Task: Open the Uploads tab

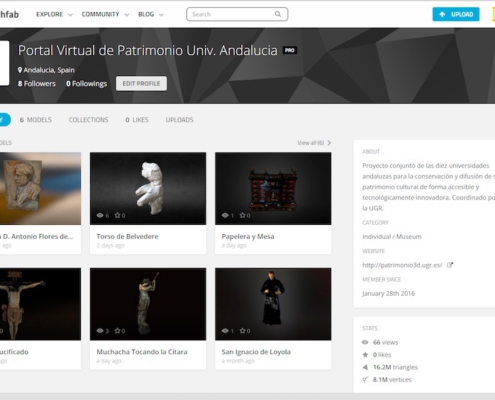Action: pyautogui.click(x=179, y=120)
